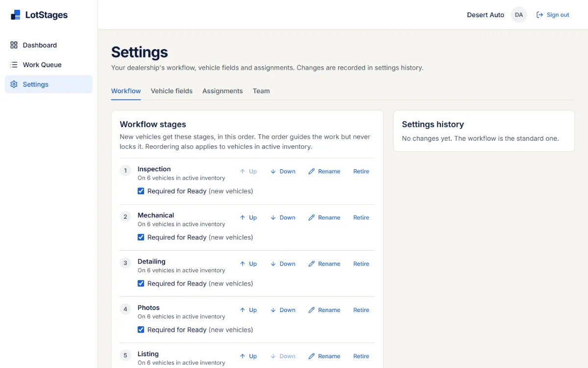588x368 pixels.
Task: Click the stage number 3 badge
Action: pyautogui.click(x=125, y=263)
